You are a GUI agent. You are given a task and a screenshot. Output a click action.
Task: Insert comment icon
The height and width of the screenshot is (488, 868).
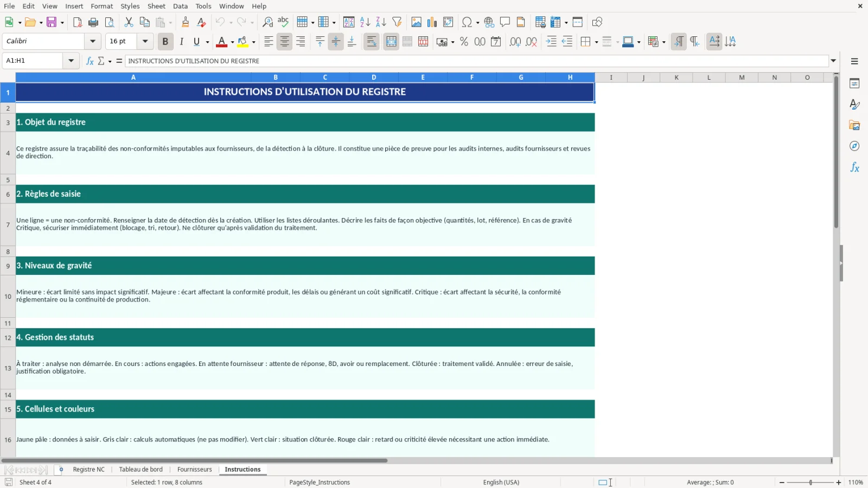coord(505,22)
